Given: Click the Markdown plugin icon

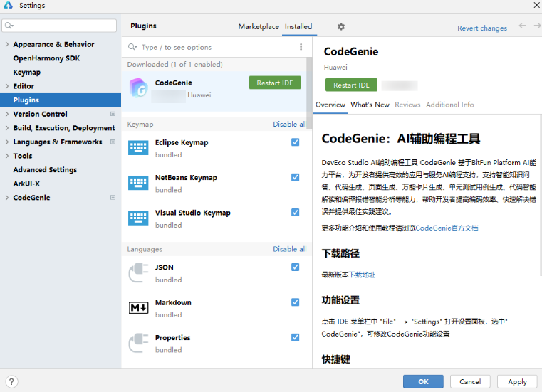Looking at the screenshot, I should click(138, 308).
